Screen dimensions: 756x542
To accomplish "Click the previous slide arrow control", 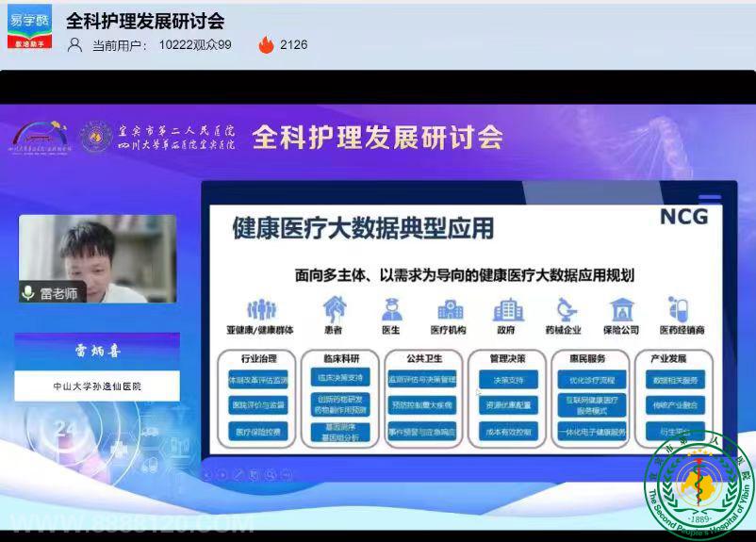I will coord(209,474).
